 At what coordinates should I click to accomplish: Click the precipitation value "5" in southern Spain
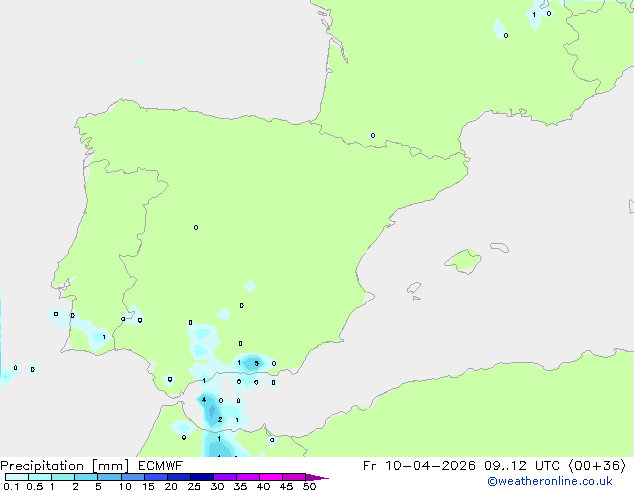tap(256, 363)
